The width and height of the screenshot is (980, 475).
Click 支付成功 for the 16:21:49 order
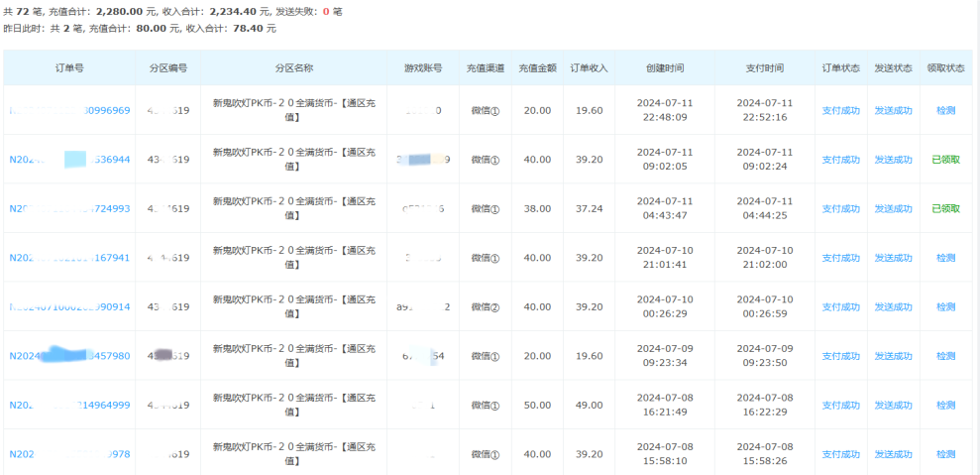click(x=840, y=406)
